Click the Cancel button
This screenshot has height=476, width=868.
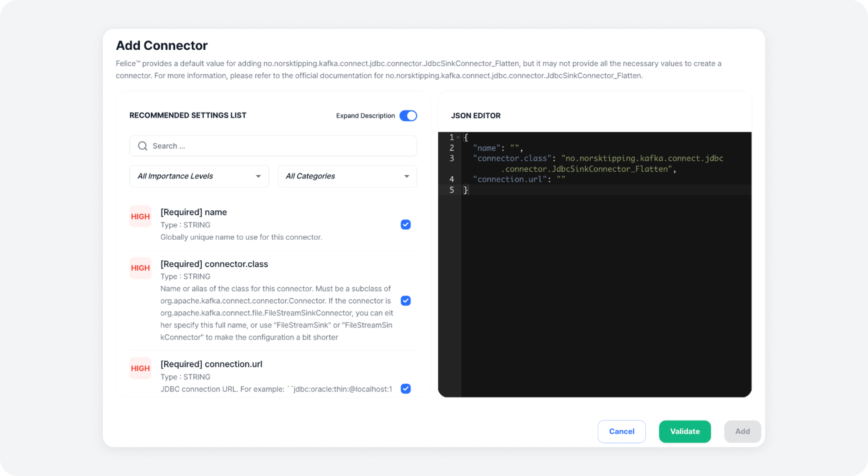tap(621, 431)
